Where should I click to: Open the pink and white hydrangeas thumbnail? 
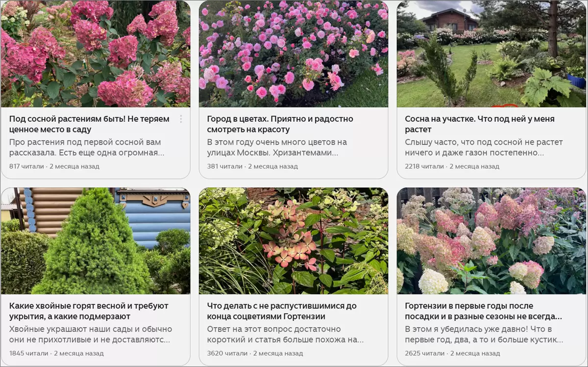(491, 241)
